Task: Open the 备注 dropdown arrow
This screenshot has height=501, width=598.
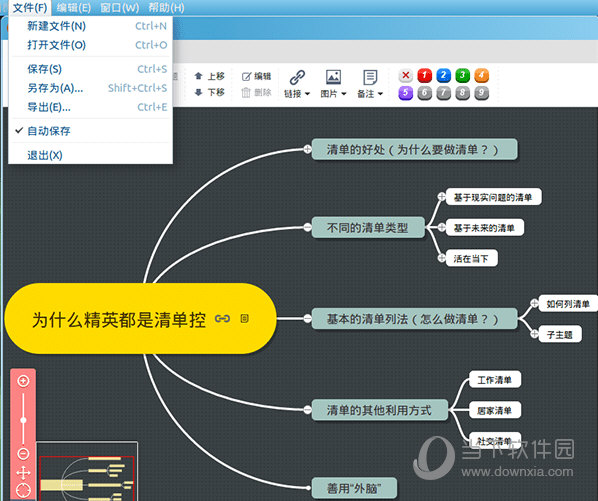Action: click(380, 94)
